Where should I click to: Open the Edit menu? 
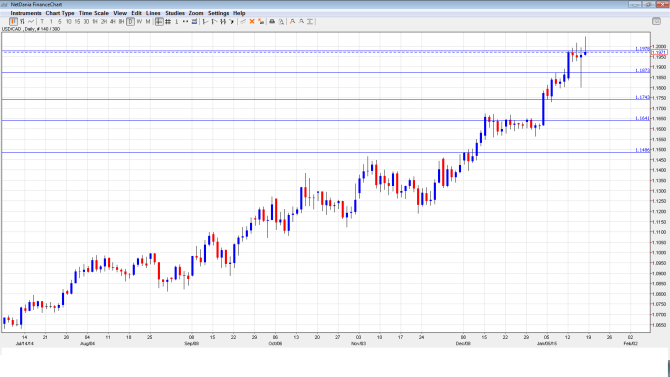(x=136, y=13)
